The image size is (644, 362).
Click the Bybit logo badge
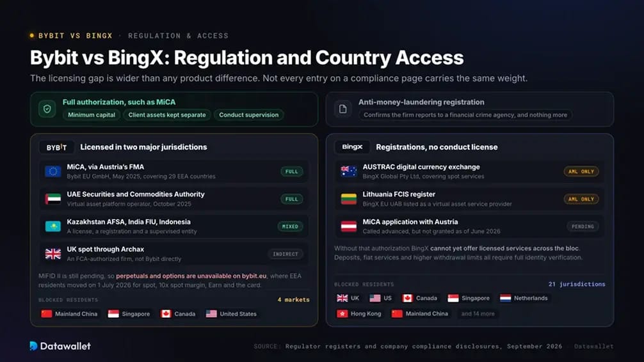[x=57, y=147]
